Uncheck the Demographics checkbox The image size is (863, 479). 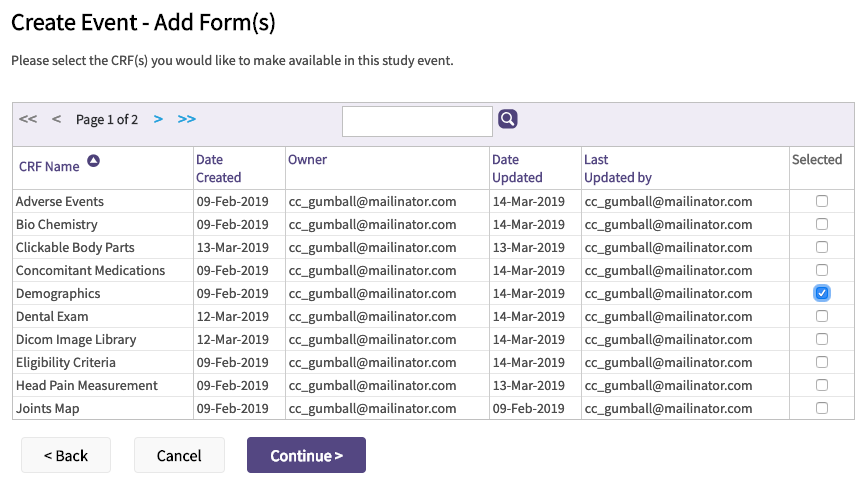tap(821, 293)
